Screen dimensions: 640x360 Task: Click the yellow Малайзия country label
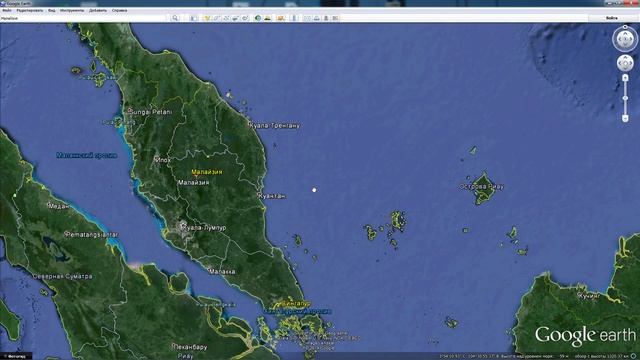pyautogui.click(x=207, y=172)
